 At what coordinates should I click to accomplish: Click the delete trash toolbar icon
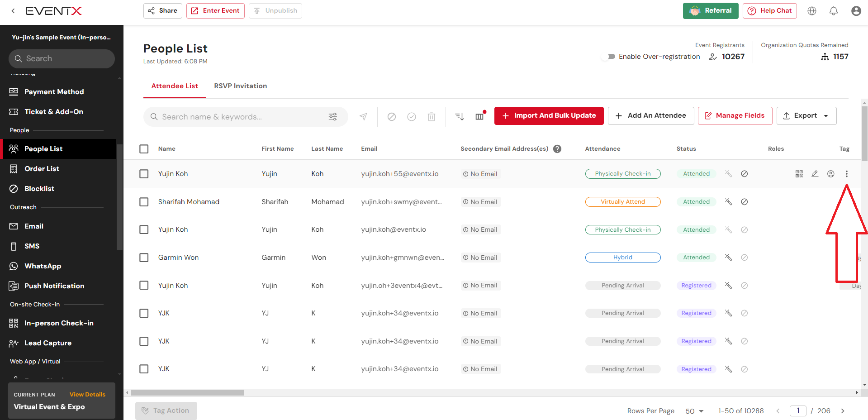(432, 117)
